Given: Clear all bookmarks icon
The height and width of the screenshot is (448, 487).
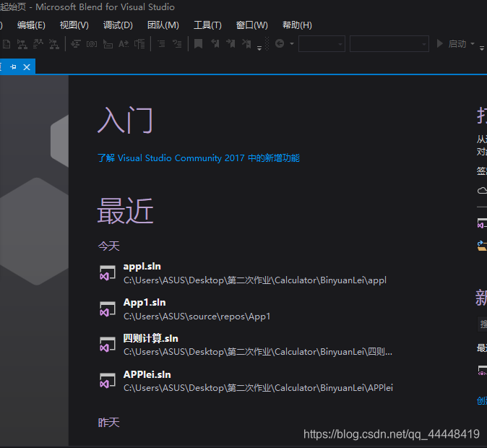Looking at the screenshot, I should [246, 43].
